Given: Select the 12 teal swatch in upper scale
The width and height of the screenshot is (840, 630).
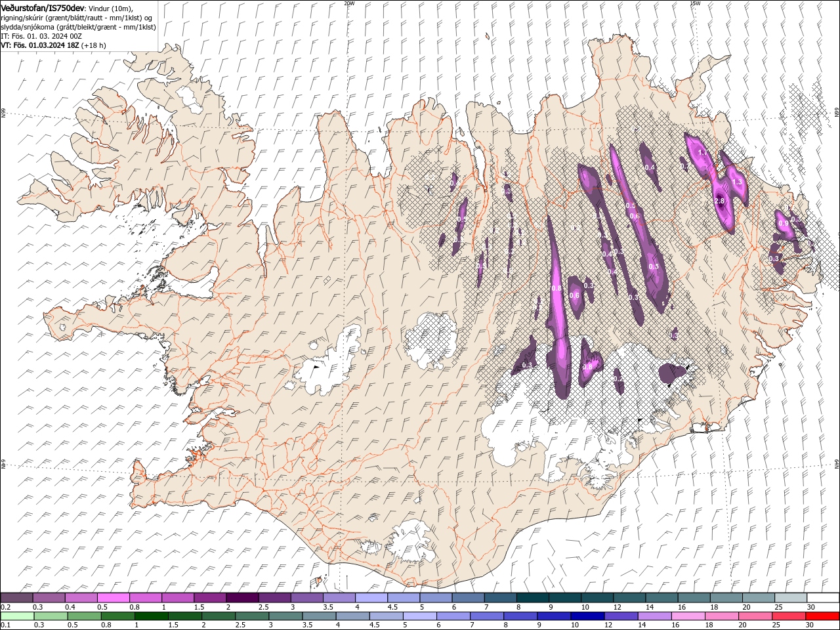Looking at the screenshot, I should click(629, 598).
